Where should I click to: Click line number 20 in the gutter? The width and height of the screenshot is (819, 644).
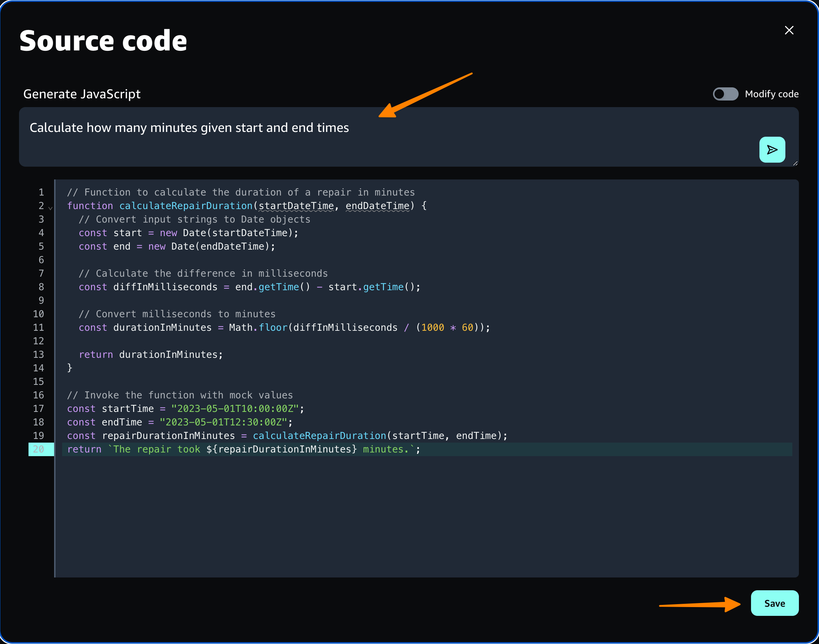[x=39, y=449]
